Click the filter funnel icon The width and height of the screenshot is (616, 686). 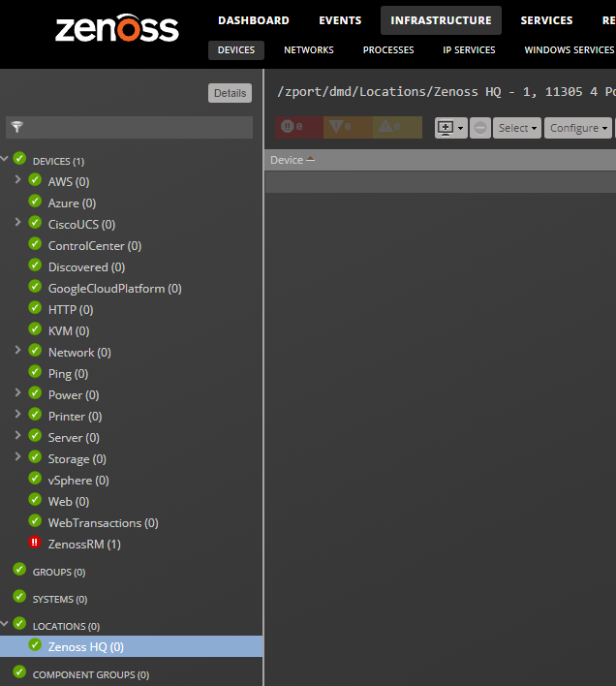[x=17, y=127]
